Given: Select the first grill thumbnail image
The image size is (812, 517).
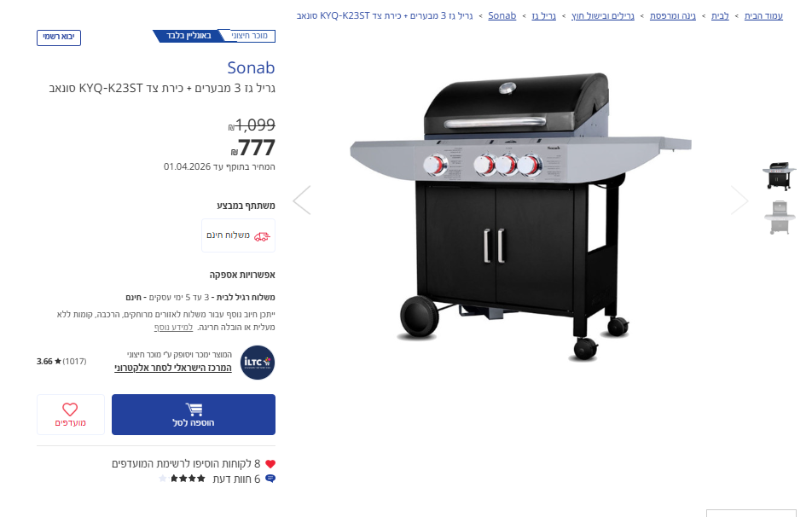Looking at the screenshot, I should [x=780, y=176].
